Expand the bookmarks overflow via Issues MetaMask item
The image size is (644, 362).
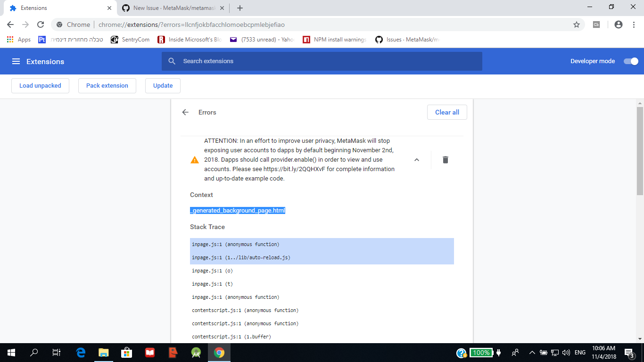pos(409,40)
